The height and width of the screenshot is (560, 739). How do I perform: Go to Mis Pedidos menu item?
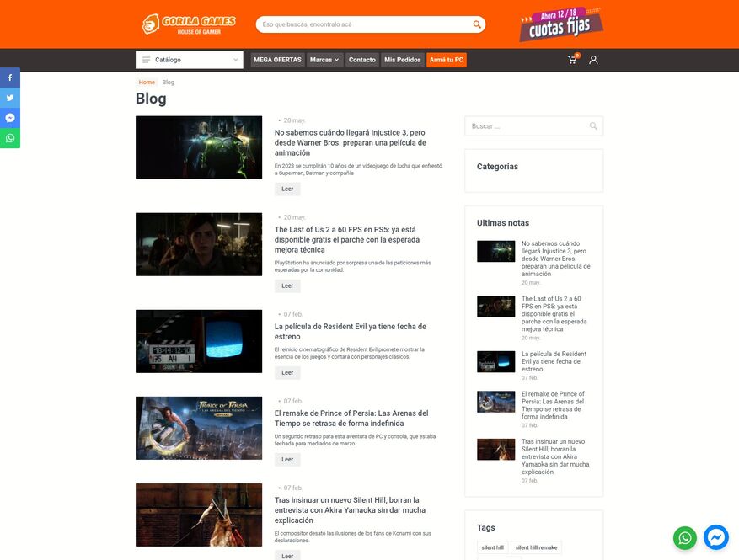(x=402, y=60)
